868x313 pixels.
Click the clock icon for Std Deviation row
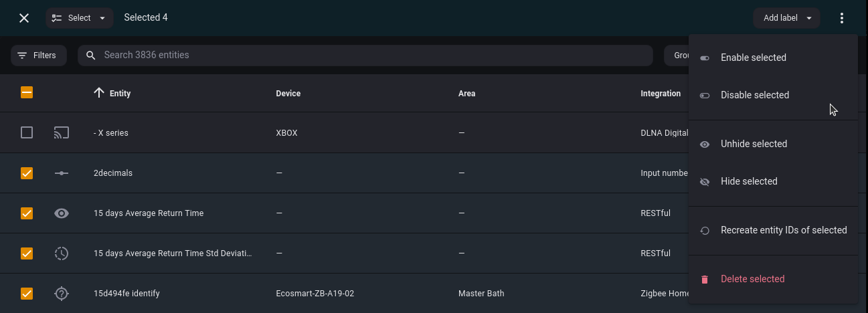[62, 253]
